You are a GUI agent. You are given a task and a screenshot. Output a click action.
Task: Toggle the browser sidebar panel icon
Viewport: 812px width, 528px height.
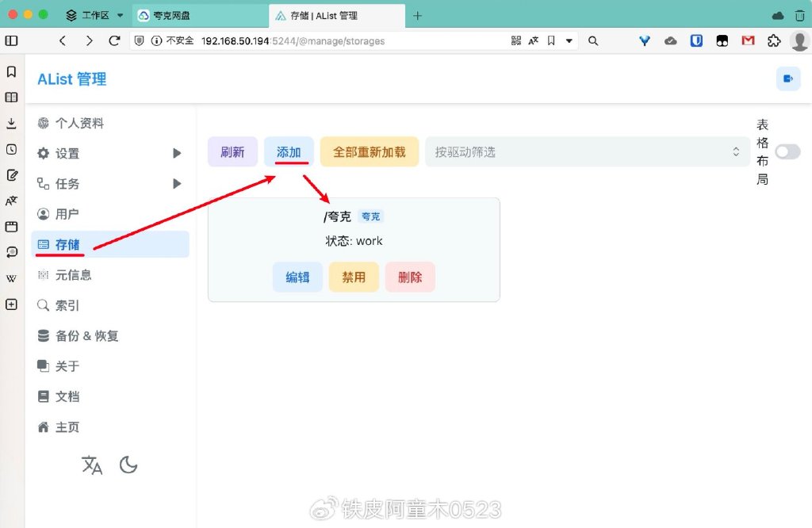coord(11,40)
